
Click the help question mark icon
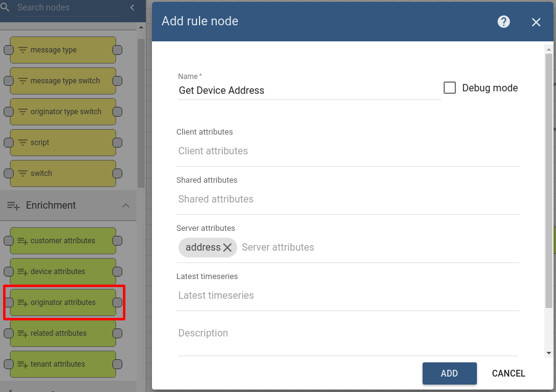503,22
